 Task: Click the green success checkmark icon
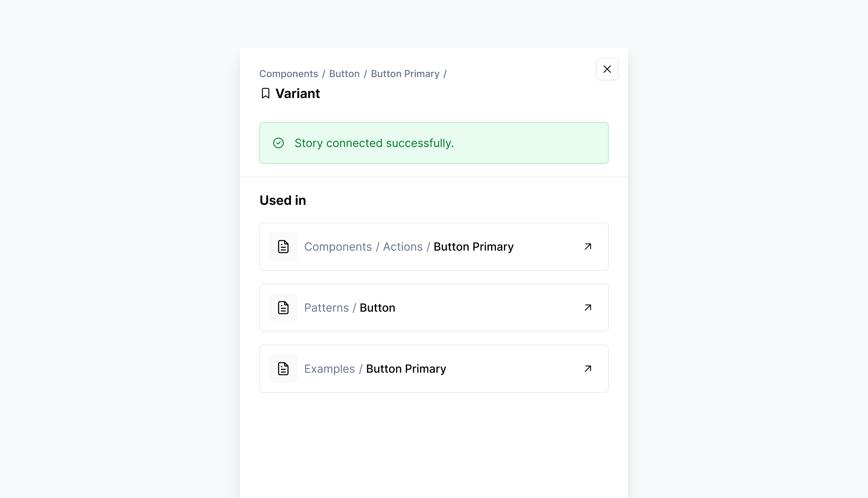point(278,143)
